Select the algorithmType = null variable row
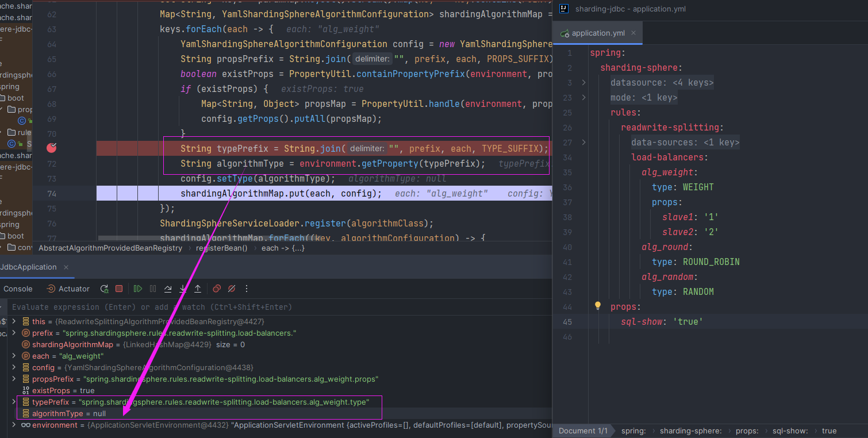Viewport: 868px width, 438px height. tap(282, 413)
